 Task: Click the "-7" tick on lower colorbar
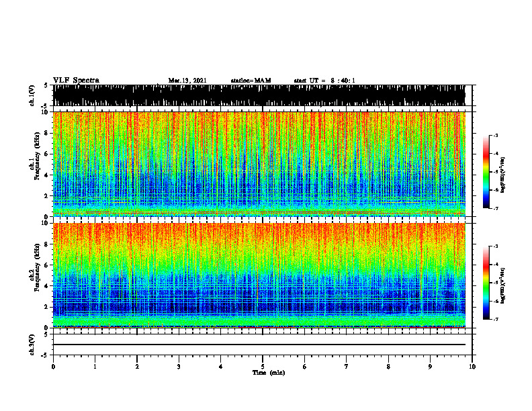[496, 319]
